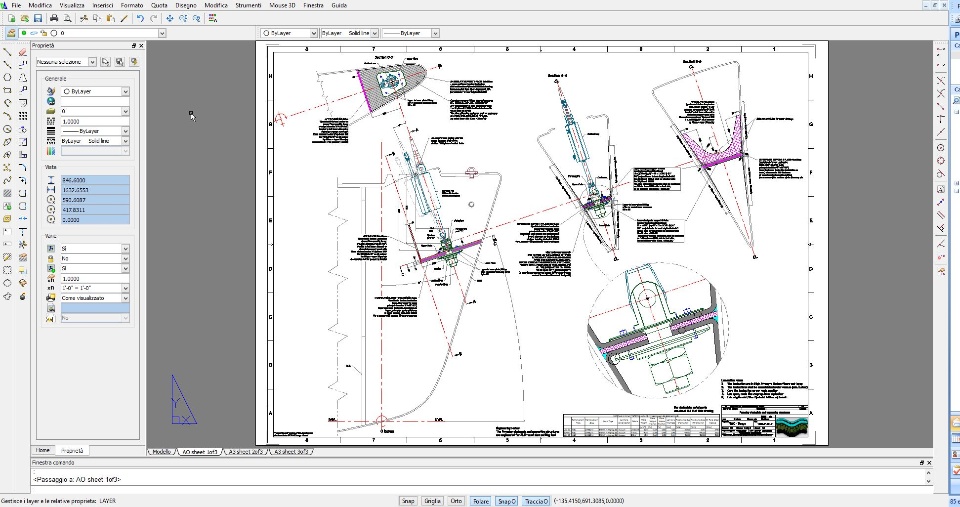Select the Array modify tool

click(x=23, y=116)
